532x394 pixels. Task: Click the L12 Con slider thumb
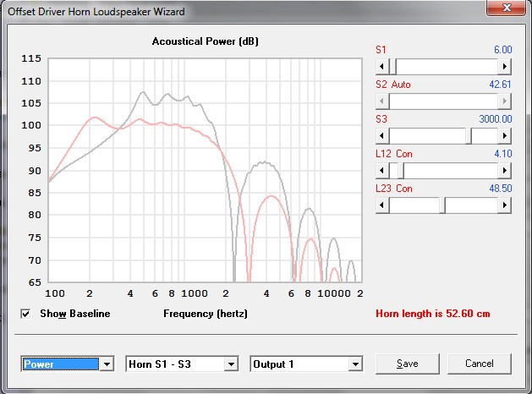coord(400,170)
